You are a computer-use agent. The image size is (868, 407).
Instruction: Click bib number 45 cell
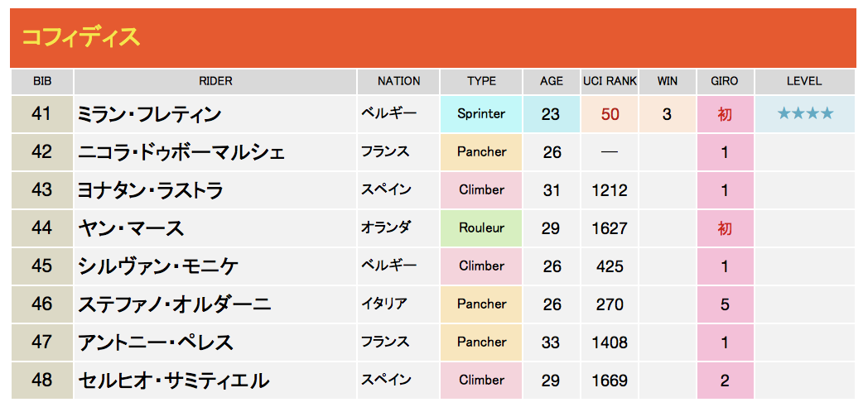(42, 266)
